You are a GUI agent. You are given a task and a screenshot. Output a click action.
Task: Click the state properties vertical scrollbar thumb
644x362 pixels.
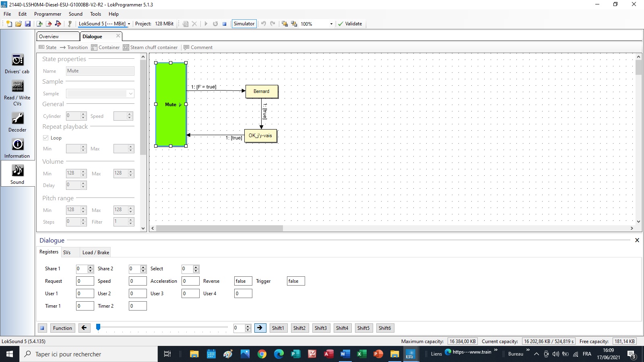[143, 107]
